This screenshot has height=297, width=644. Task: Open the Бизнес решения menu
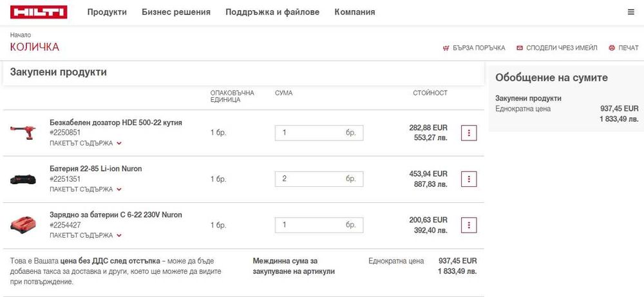[176, 12]
